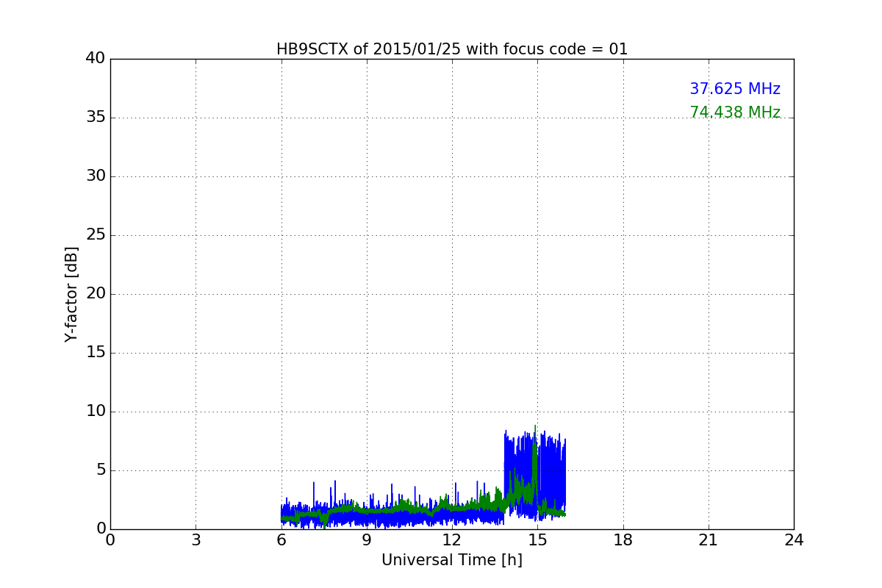Click the plot title 'HB9SCTX of 2015/01/25'
Viewport: 882px width, 588px height.
452,49
